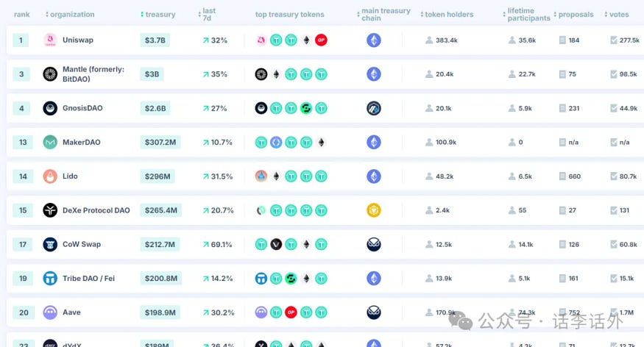The image size is (644, 347).
Task: Click the blue circular second token in MakerDAO row
Action: [276, 143]
